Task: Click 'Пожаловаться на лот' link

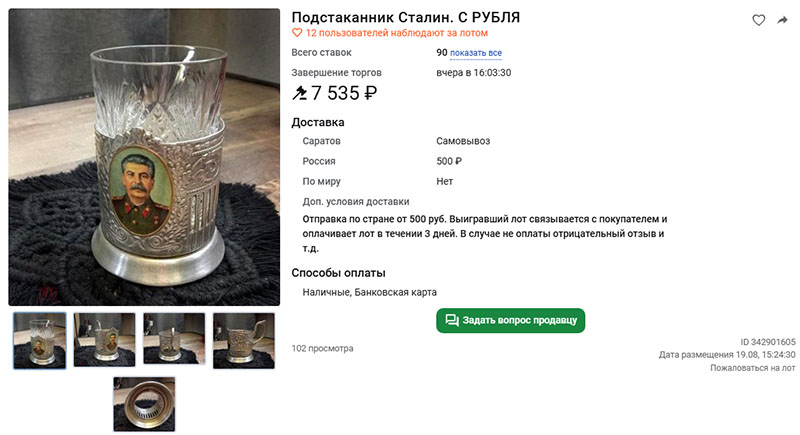Action: pos(753,368)
